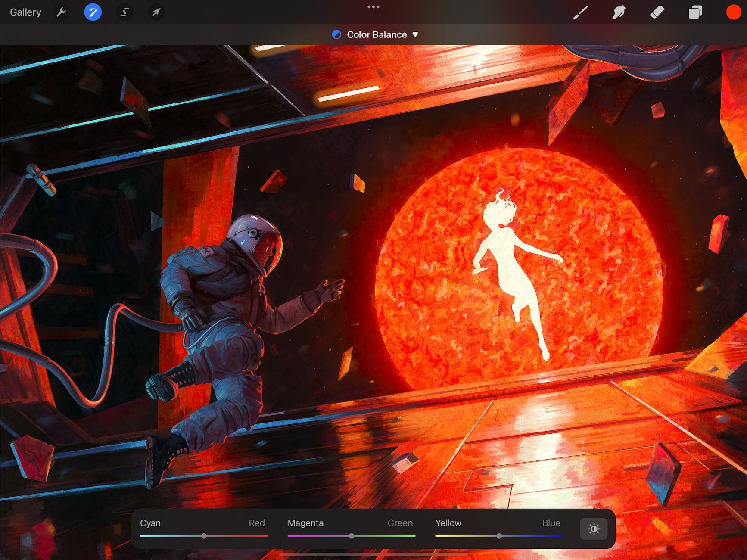The width and height of the screenshot is (747, 560).
Task: Open the Layers panel
Action: pyautogui.click(x=695, y=12)
